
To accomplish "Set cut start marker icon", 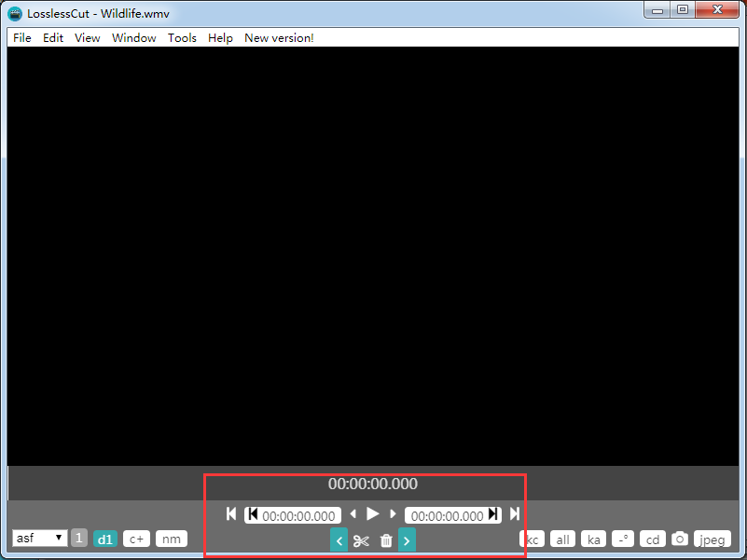I will [253, 514].
